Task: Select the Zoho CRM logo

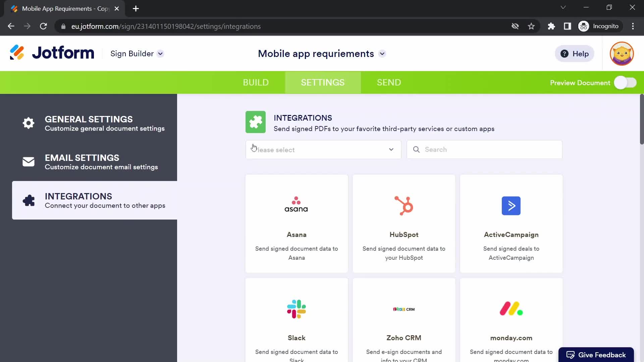Action: tap(404, 309)
